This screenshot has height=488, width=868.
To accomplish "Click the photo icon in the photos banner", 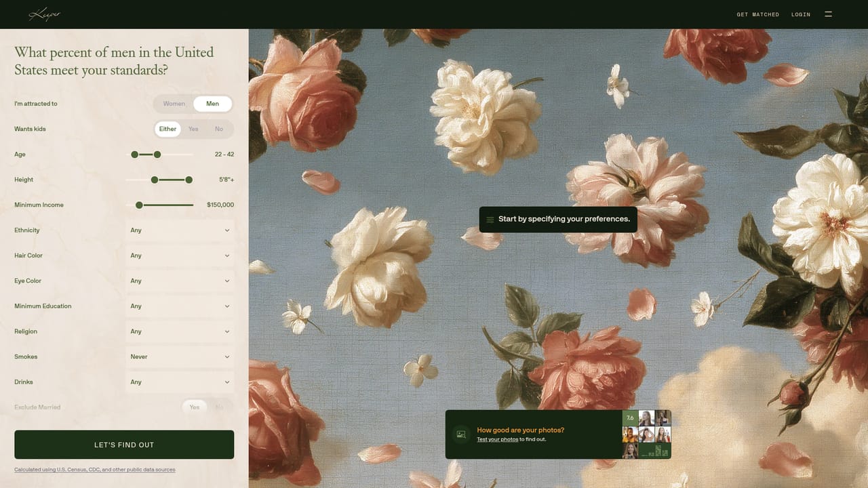I will (462, 434).
